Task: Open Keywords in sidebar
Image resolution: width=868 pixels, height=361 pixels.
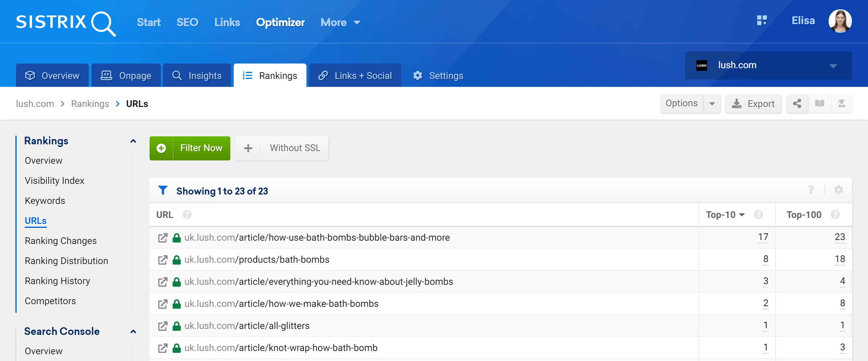Action: 45,201
